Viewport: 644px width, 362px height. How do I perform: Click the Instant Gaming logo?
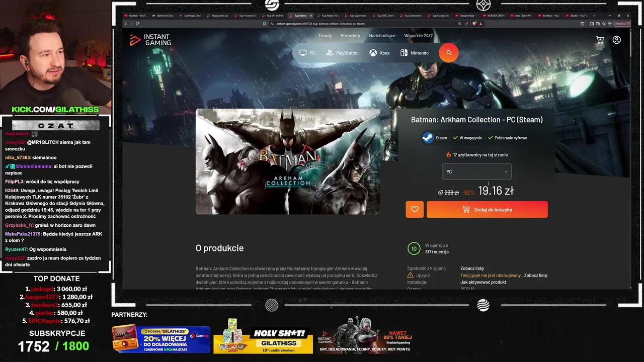150,40
